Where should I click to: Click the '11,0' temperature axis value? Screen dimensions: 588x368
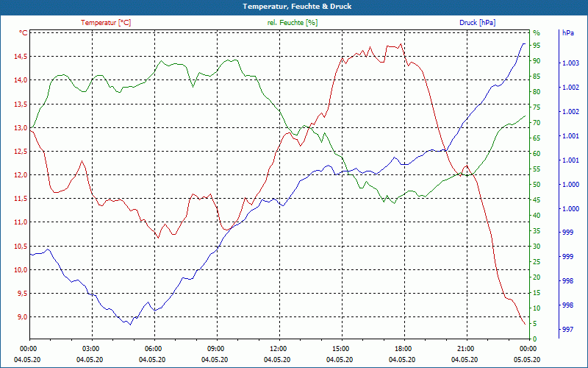(x=21, y=222)
